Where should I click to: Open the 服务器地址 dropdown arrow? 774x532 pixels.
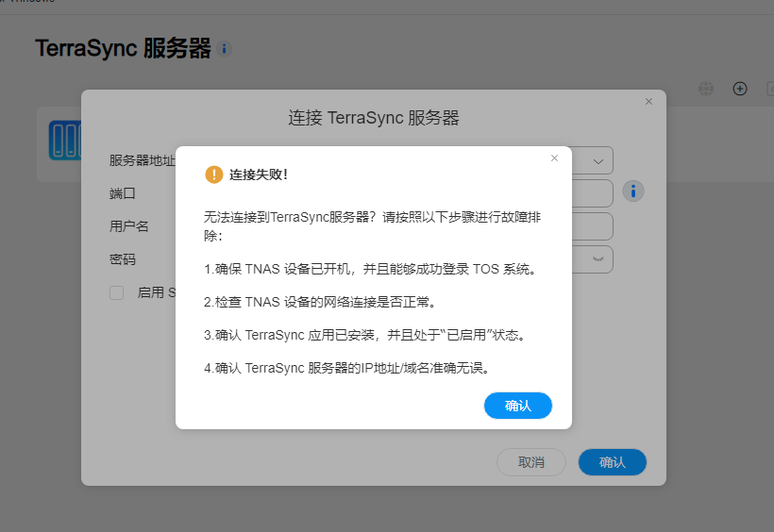tap(598, 161)
